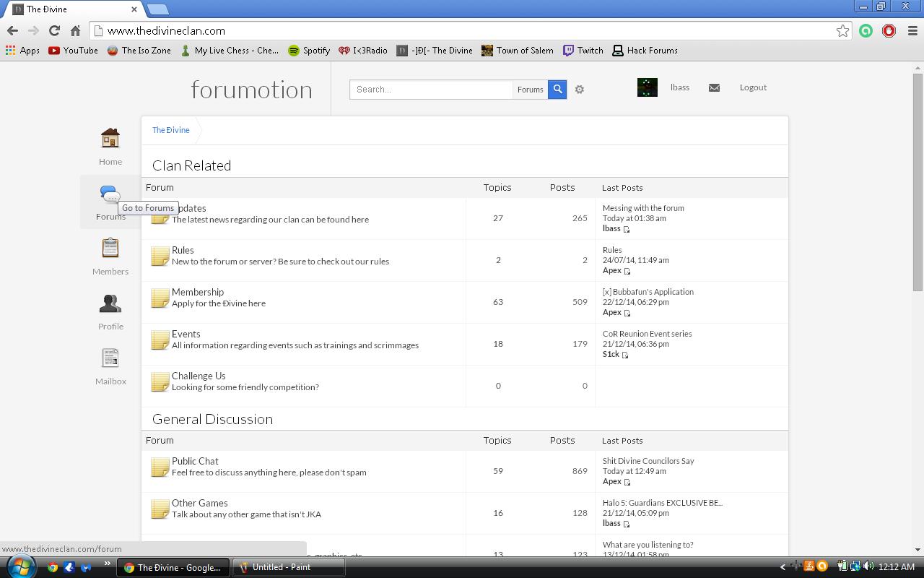Screen dimensions: 924x578
Task: Open the envelope messages icon
Action: tap(714, 87)
